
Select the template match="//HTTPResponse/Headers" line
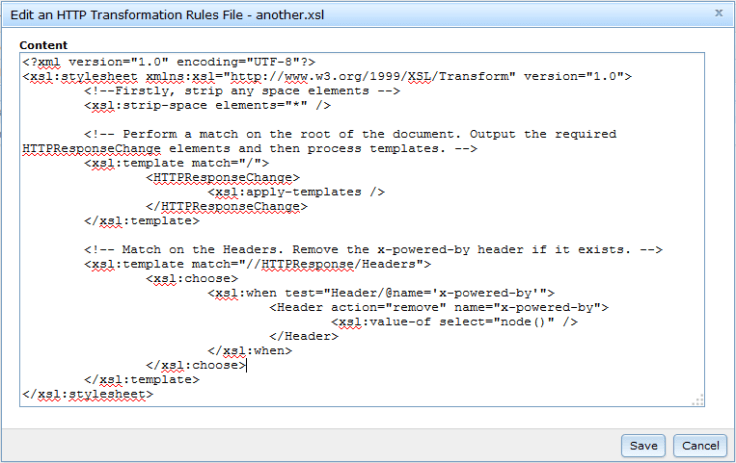pos(258,265)
